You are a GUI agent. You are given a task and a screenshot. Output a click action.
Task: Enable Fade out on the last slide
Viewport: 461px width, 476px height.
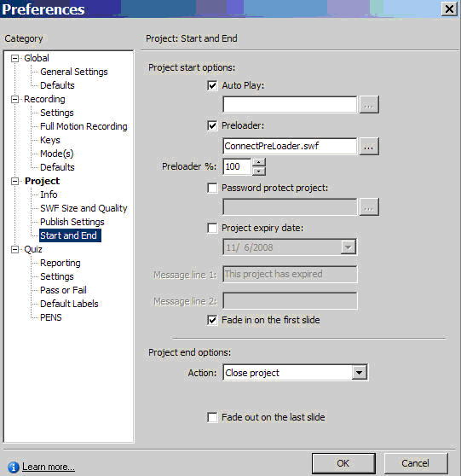pyautogui.click(x=212, y=417)
